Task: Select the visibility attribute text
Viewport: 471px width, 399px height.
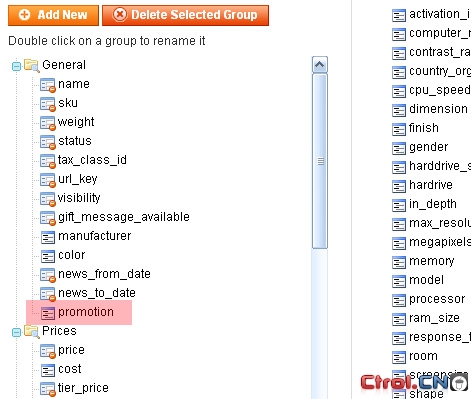Action: pos(79,198)
